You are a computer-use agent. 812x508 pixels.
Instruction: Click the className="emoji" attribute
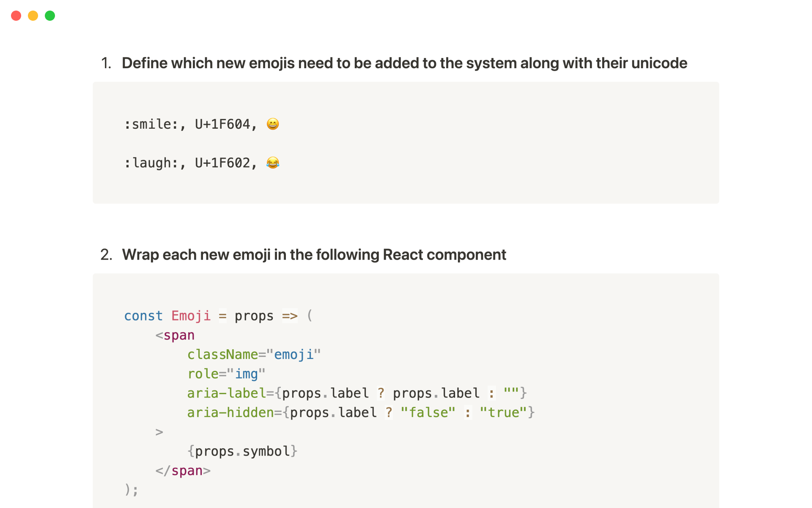tap(254, 354)
